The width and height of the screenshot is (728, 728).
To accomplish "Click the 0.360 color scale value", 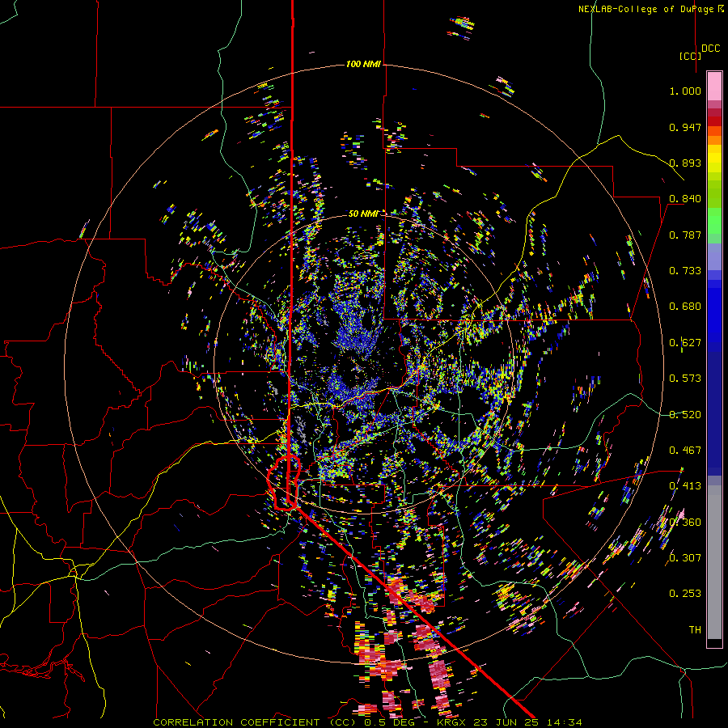I will [685, 523].
